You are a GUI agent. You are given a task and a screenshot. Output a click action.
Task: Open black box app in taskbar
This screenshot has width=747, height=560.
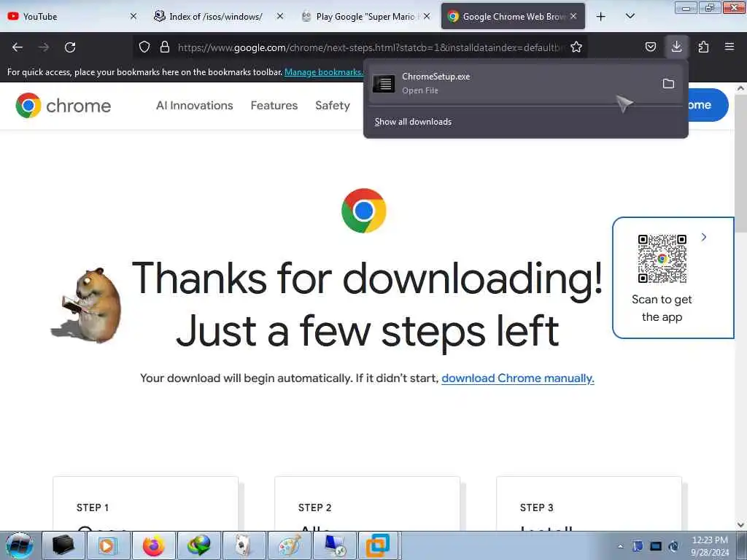click(x=63, y=545)
